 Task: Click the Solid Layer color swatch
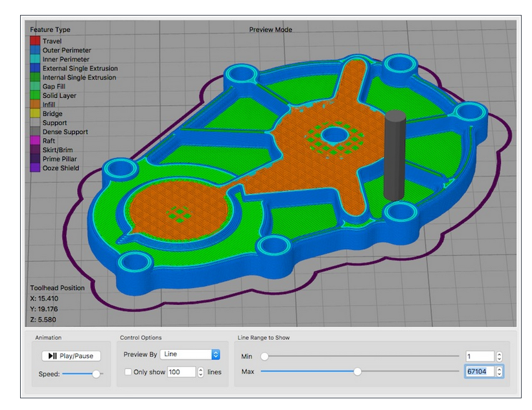[34, 94]
